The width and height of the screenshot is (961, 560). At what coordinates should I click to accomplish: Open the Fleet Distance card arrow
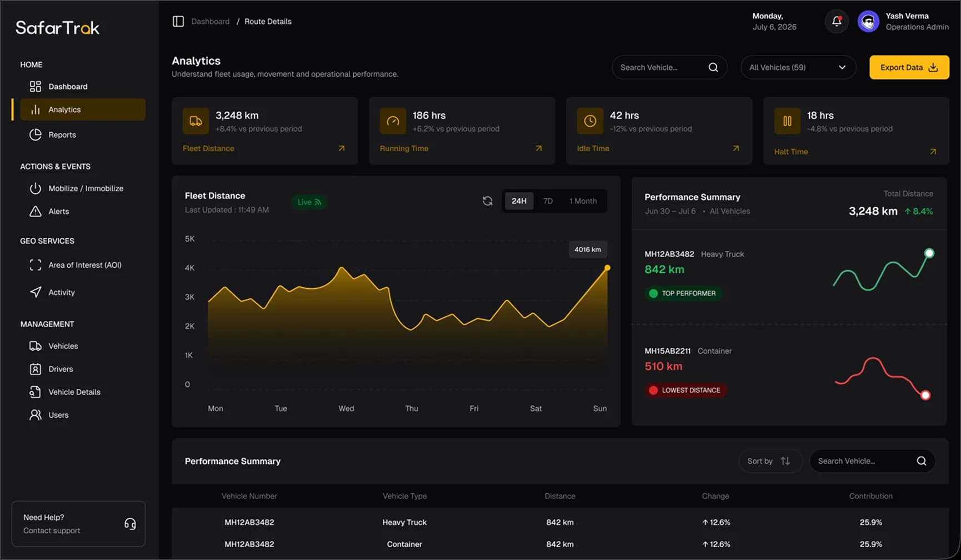click(342, 148)
